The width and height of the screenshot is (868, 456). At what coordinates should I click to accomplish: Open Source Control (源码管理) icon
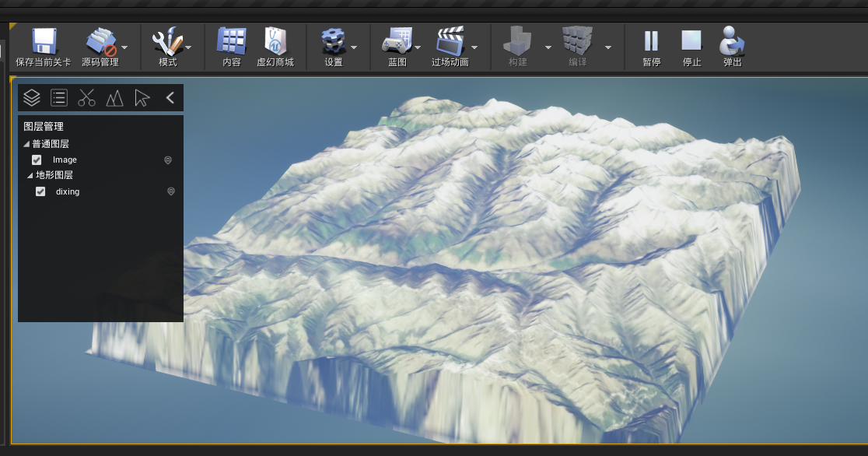tap(100, 41)
